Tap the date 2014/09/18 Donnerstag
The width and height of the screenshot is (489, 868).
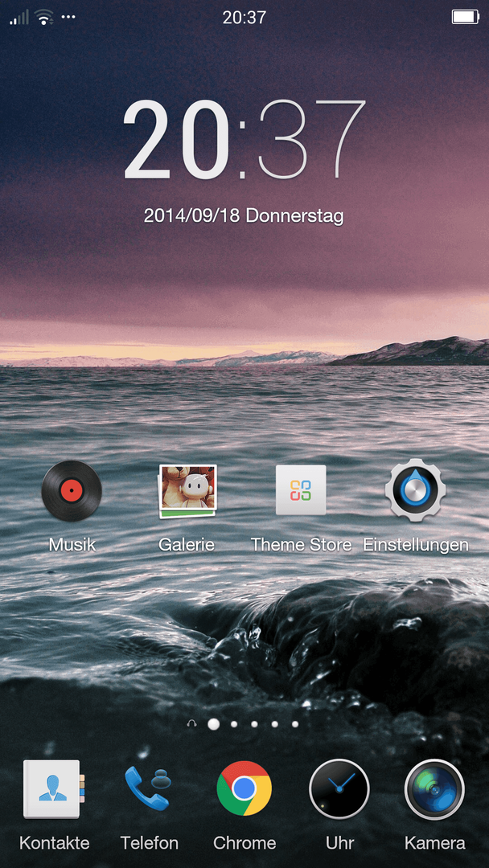coord(244,215)
